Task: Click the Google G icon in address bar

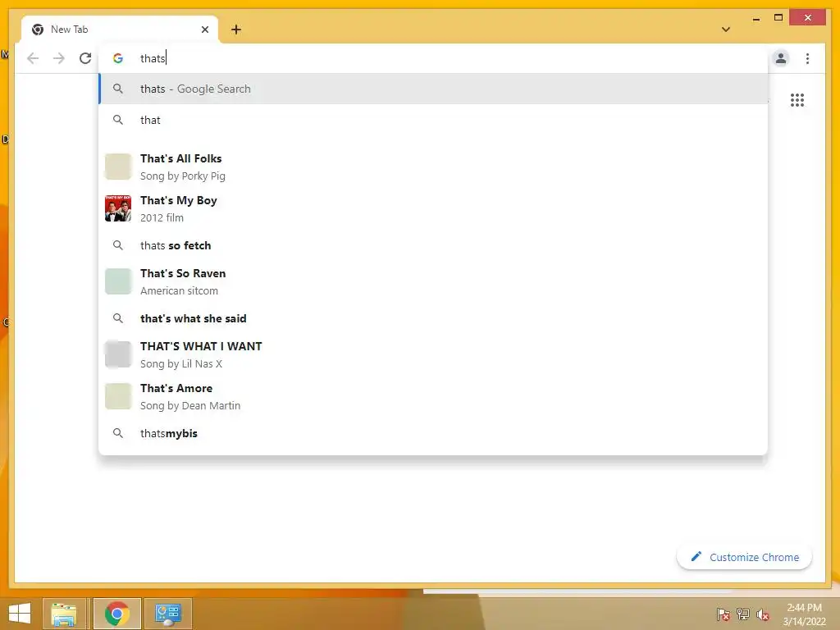Action: [118, 58]
